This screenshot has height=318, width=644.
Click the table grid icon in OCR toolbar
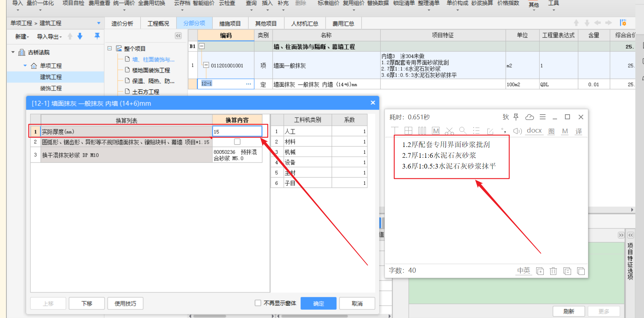pos(408,131)
